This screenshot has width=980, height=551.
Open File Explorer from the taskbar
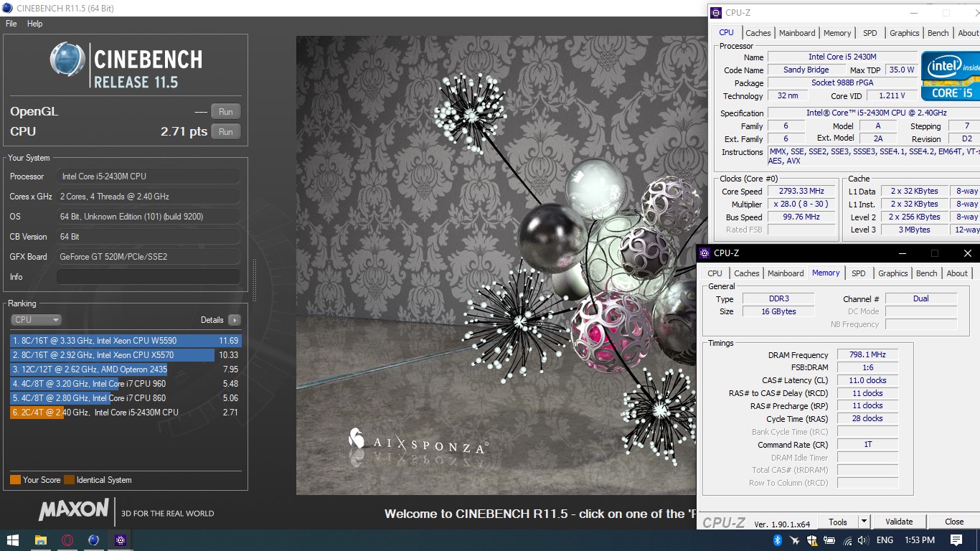click(x=41, y=540)
